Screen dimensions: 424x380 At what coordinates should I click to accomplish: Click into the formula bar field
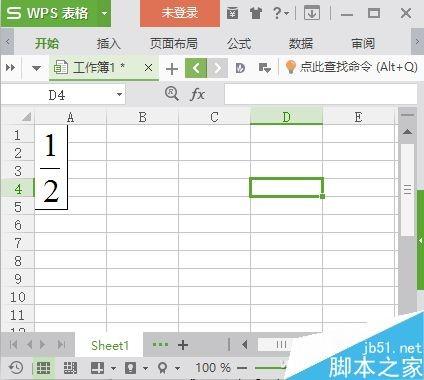(321, 94)
